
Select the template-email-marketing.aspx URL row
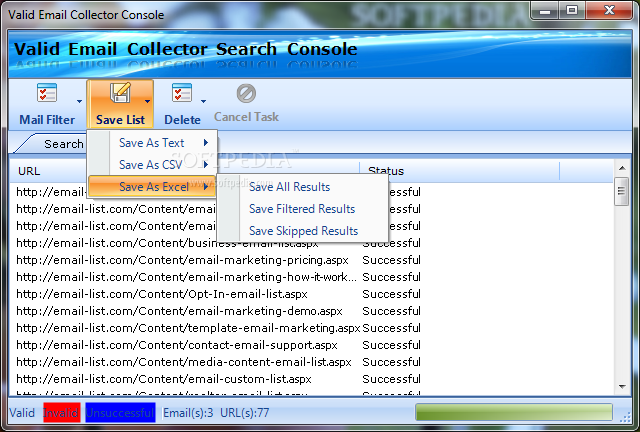pyautogui.click(x=188, y=328)
